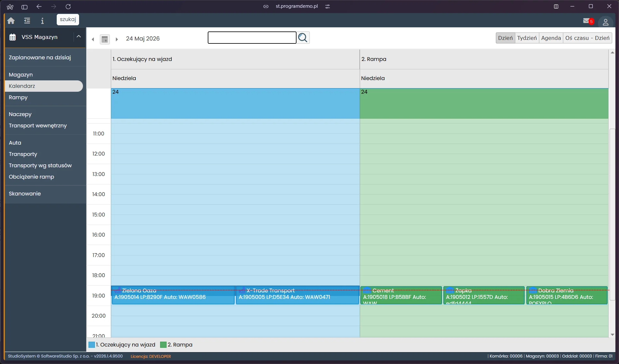
Task: Open the Cement appointment
Action: click(x=401, y=295)
